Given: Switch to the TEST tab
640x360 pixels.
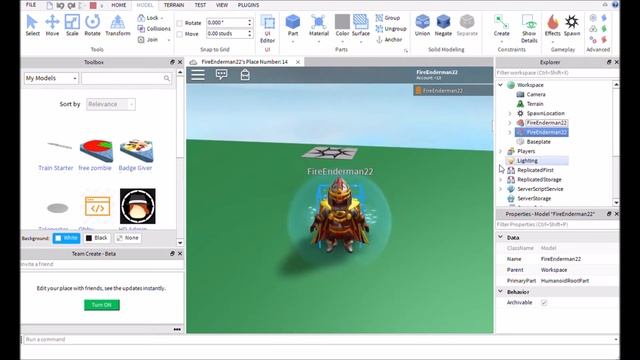Looking at the screenshot, I should pyautogui.click(x=200, y=5).
